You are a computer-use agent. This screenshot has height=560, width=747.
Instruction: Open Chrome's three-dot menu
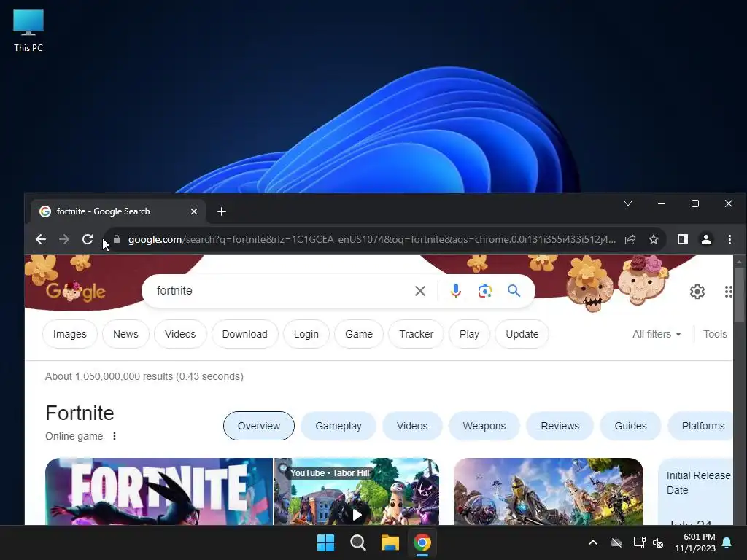(x=729, y=239)
